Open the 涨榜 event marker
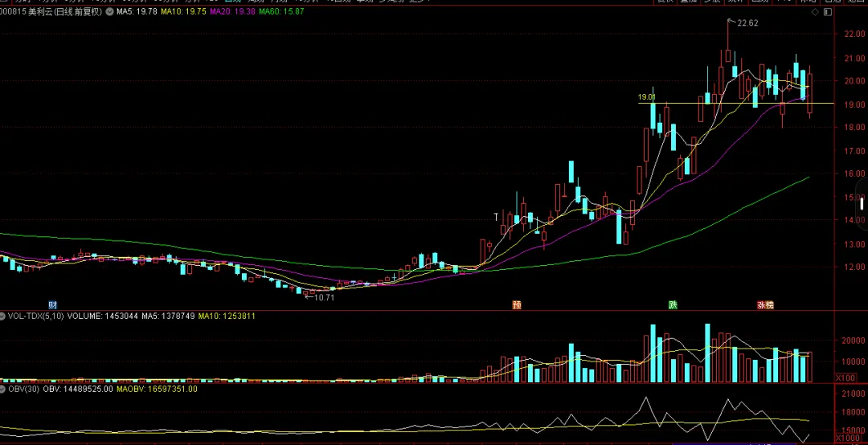Screen dimensions: 868x445 tap(766, 305)
